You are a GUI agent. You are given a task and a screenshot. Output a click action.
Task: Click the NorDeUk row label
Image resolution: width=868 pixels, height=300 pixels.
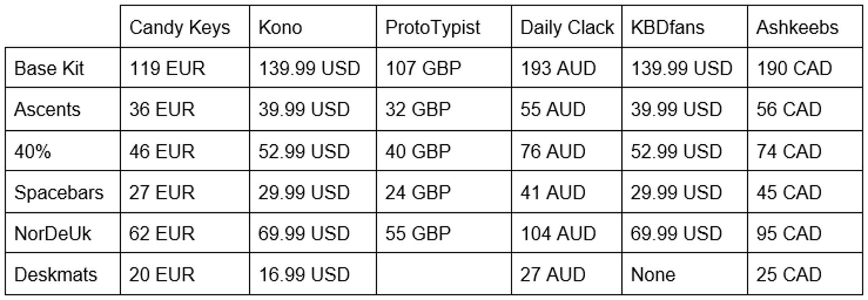point(53,234)
